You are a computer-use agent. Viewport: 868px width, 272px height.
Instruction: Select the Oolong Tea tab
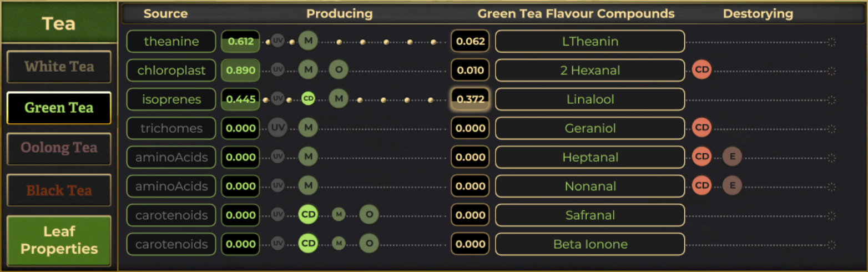coord(59,148)
